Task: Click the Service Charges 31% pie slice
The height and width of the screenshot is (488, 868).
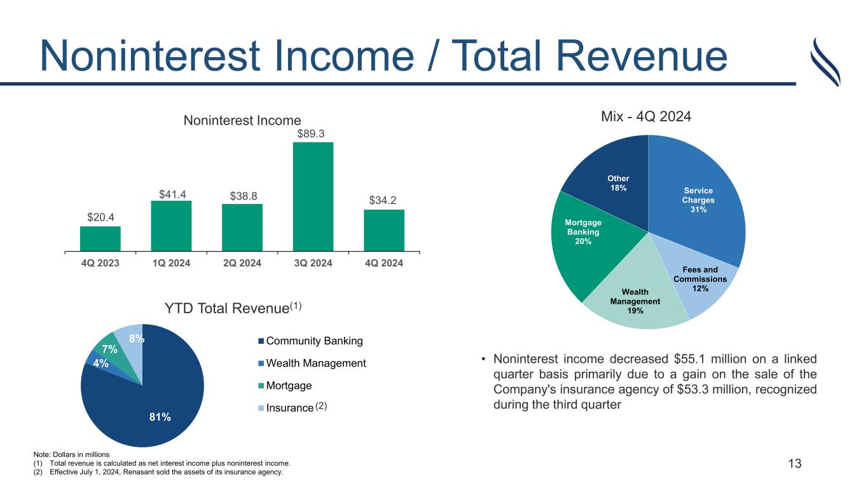Action: click(x=696, y=197)
